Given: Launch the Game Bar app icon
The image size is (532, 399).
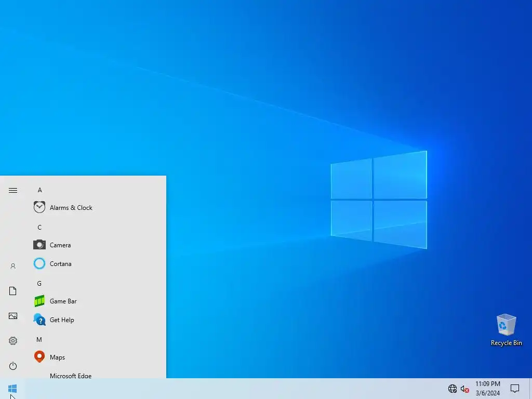Looking at the screenshot, I should point(39,301).
